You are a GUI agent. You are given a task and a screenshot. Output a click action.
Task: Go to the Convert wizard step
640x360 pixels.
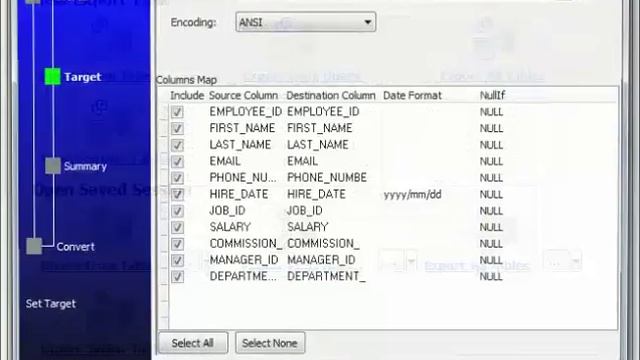76,247
